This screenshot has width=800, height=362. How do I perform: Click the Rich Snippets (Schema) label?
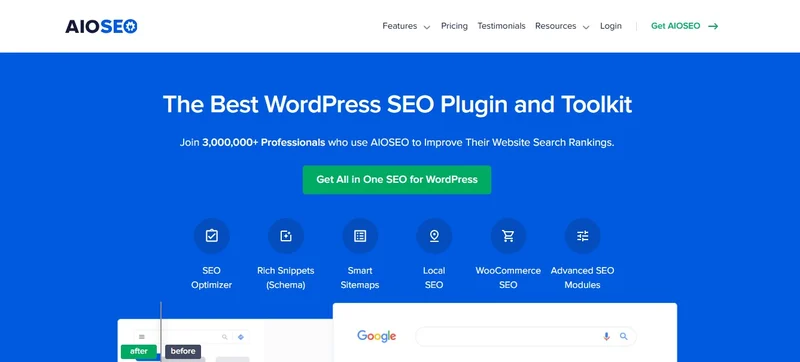coord(286,278)
